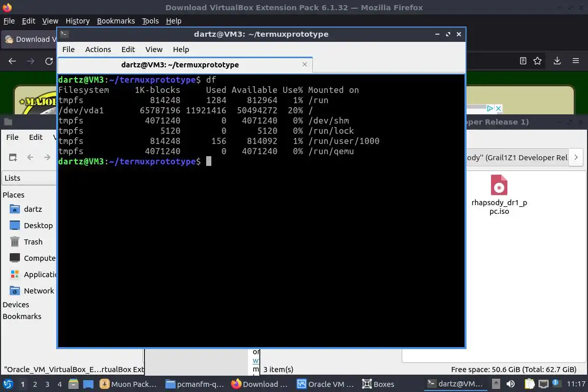Open Firefox History menu

[78, 21]
